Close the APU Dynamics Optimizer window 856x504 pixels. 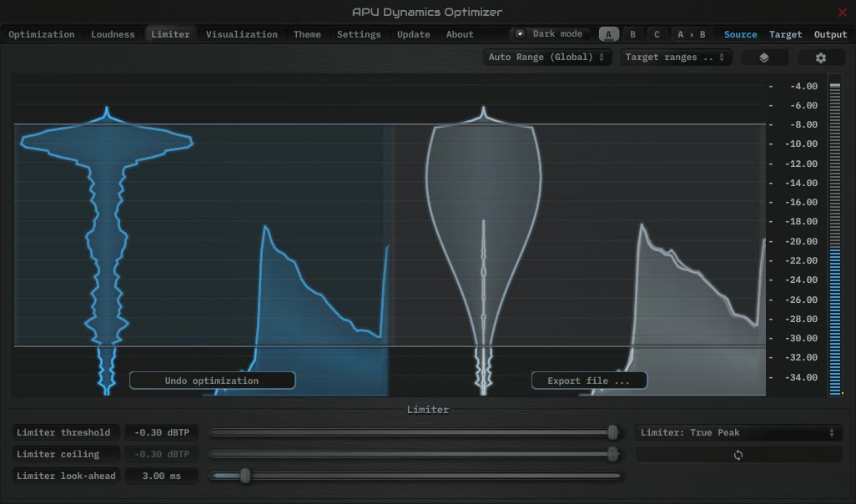pyautogui.click(x=843, y=12)
